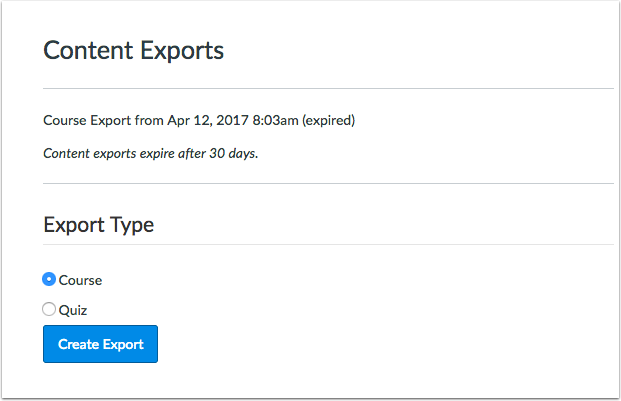Click the "Course" radio label text

click(x=81, y=280)
